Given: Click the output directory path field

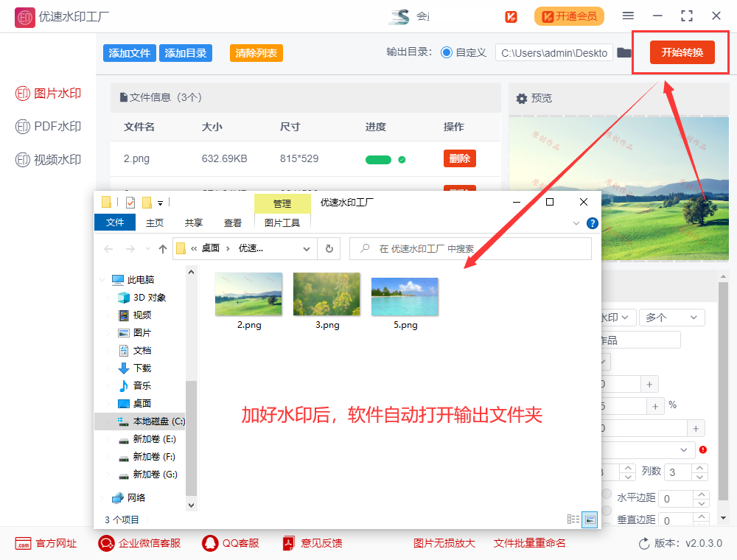Looking at the screenshot, I should [x=554, y=53].
